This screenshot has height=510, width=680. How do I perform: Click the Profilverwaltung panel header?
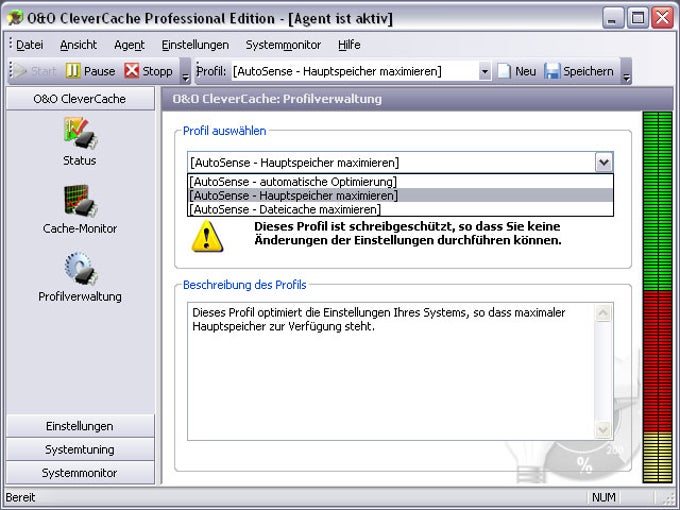[417, 99]
